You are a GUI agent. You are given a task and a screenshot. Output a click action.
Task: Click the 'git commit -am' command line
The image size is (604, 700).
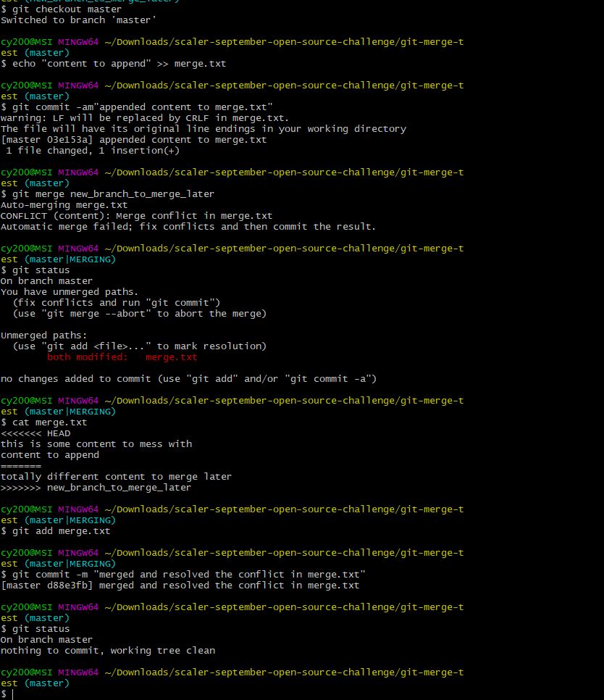[136, 107]
